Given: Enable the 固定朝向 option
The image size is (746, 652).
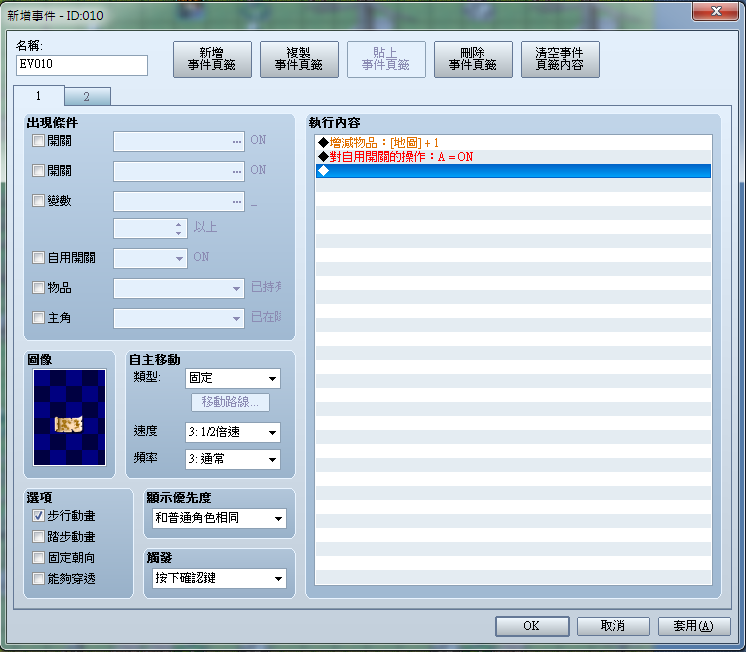Looking at the screenshot, I should pos(38,557).
